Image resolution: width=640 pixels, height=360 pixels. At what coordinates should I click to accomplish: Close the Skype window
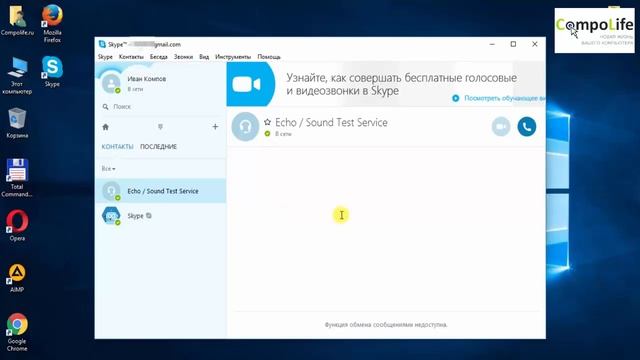tap(535, 44)
